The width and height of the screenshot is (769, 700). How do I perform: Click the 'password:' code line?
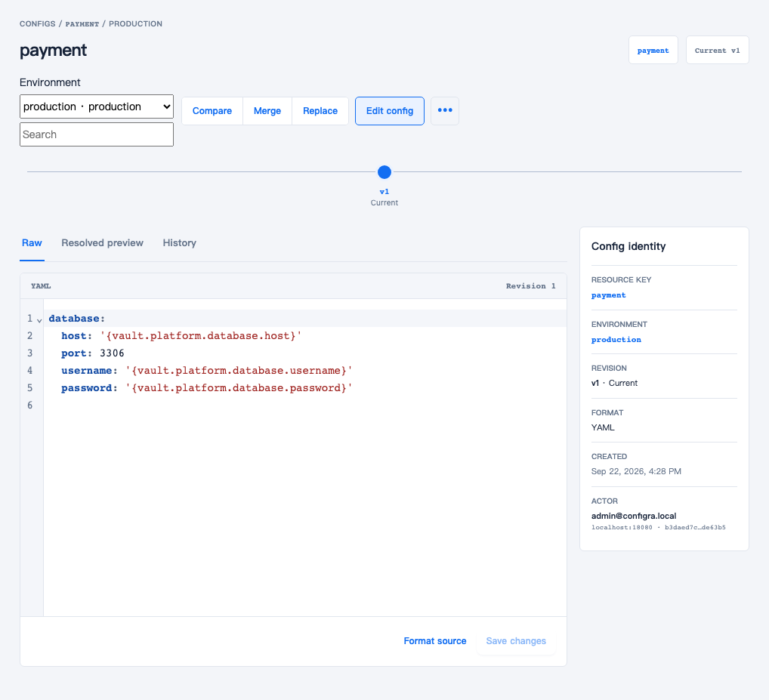coord(304,387)
